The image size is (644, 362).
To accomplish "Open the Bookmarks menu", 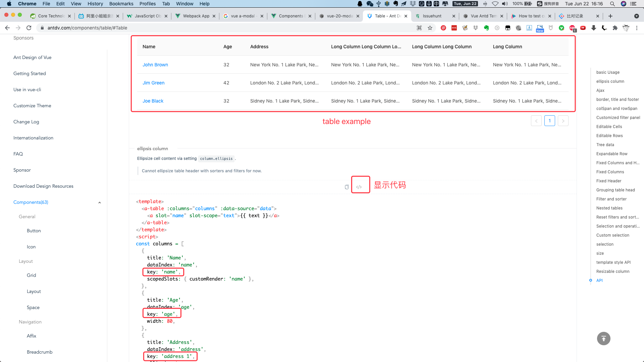I will [x=121, y=4].
